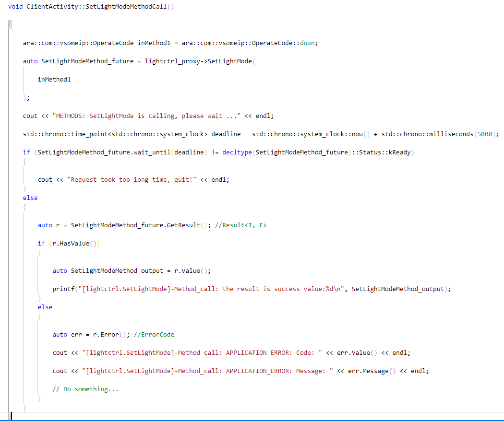The height and width of the screenshot is (421, 504).
Task: Click the GetResult method call
Action: (183, 225)
